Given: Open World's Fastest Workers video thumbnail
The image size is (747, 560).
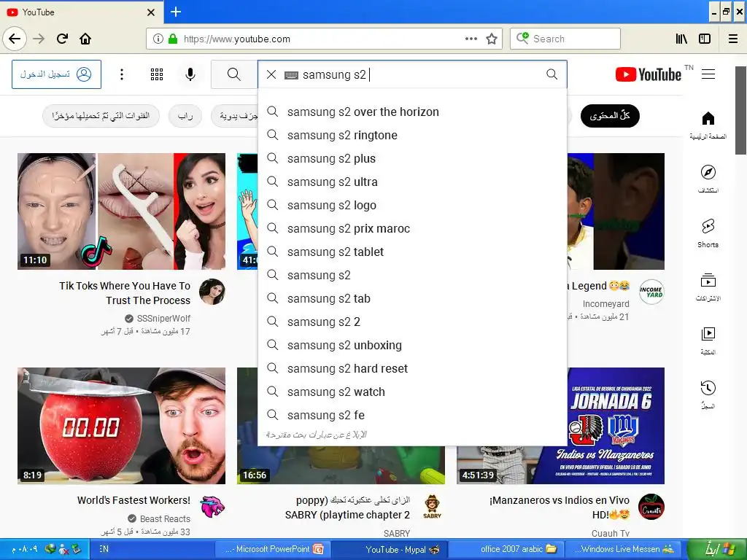Looking at the screenshot, I should pos(122,426).
